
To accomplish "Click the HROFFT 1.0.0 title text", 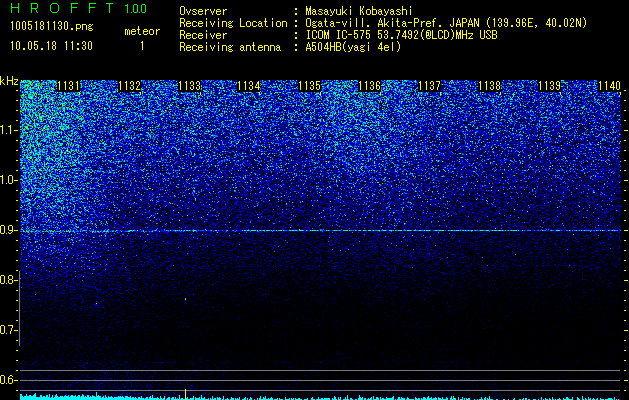I will 79,8.
